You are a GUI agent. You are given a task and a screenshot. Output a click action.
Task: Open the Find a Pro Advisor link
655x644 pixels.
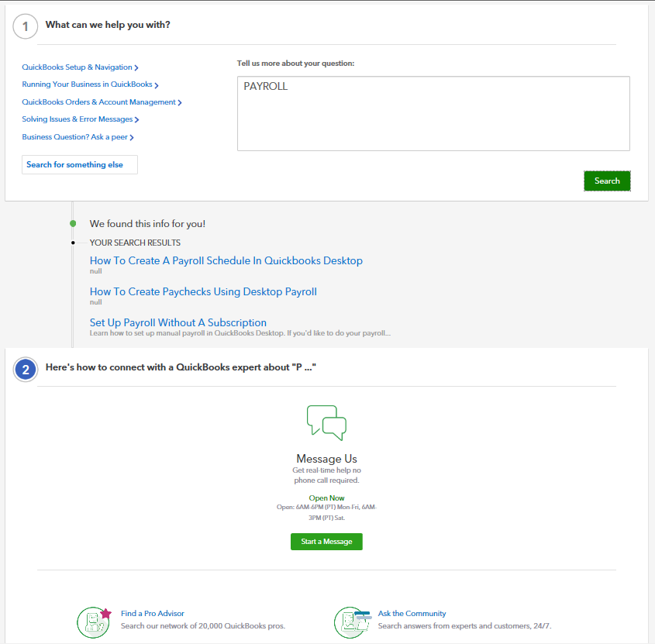[x=153, y=614]
